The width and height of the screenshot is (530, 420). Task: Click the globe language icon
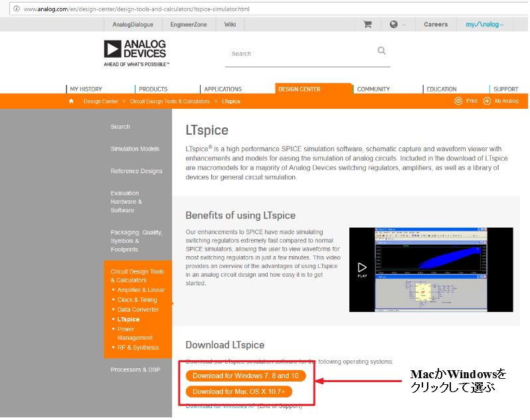tap(394, 25)
